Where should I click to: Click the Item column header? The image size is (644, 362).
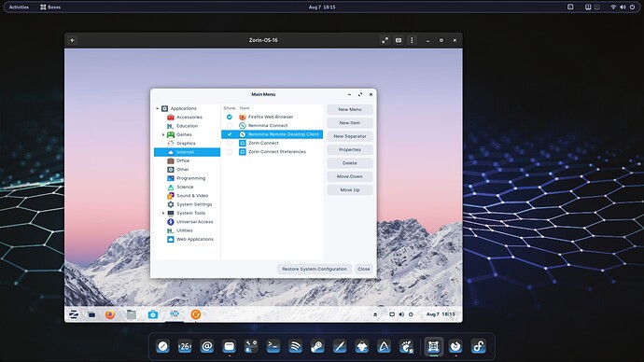coord(245,108)
